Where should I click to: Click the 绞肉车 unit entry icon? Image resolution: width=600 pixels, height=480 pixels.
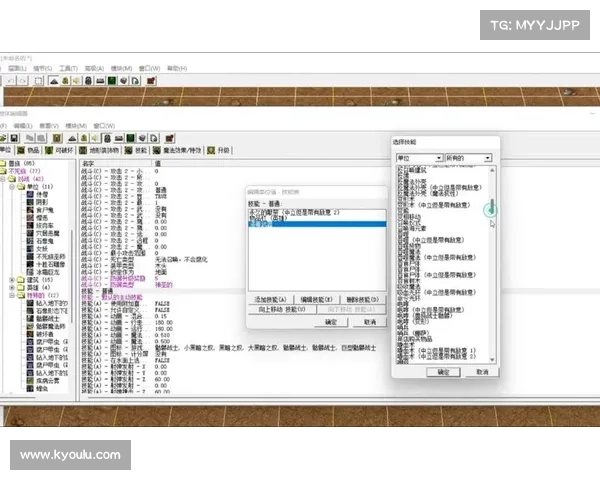point(29,227)
